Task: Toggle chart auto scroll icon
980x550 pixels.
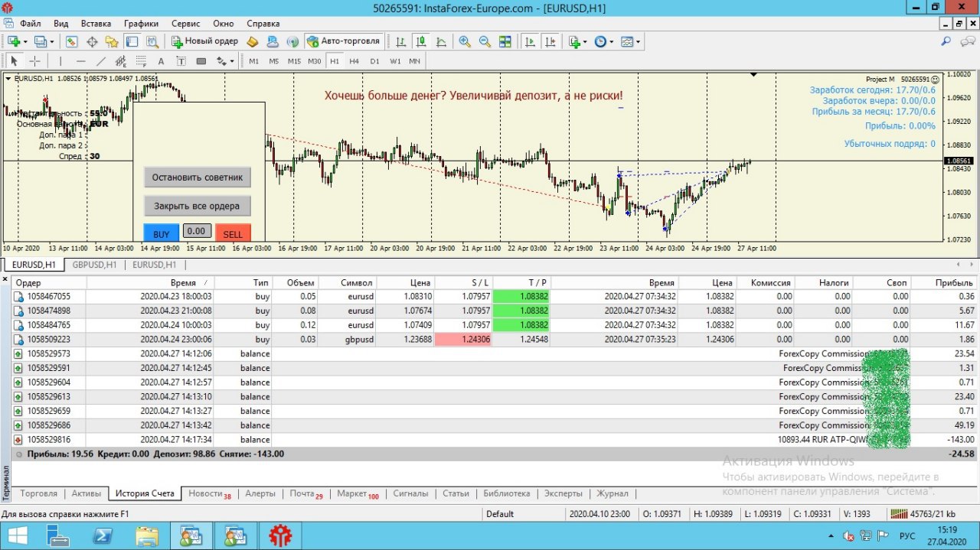Action: click(530, 41)
